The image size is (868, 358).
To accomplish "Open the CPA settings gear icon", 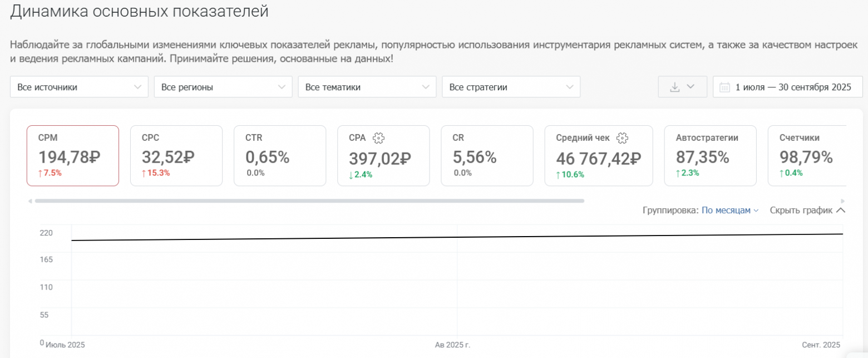I will click(x=379, y=138).
